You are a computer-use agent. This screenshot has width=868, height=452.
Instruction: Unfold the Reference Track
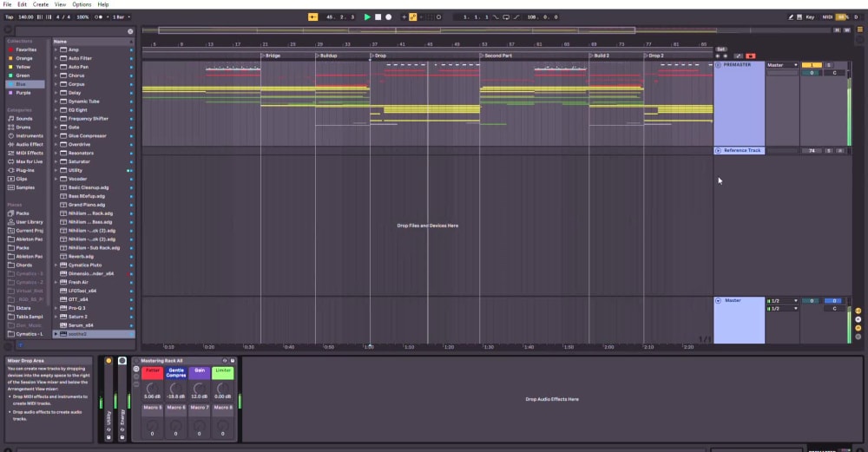pyautogui.click(x=718, y=150)
